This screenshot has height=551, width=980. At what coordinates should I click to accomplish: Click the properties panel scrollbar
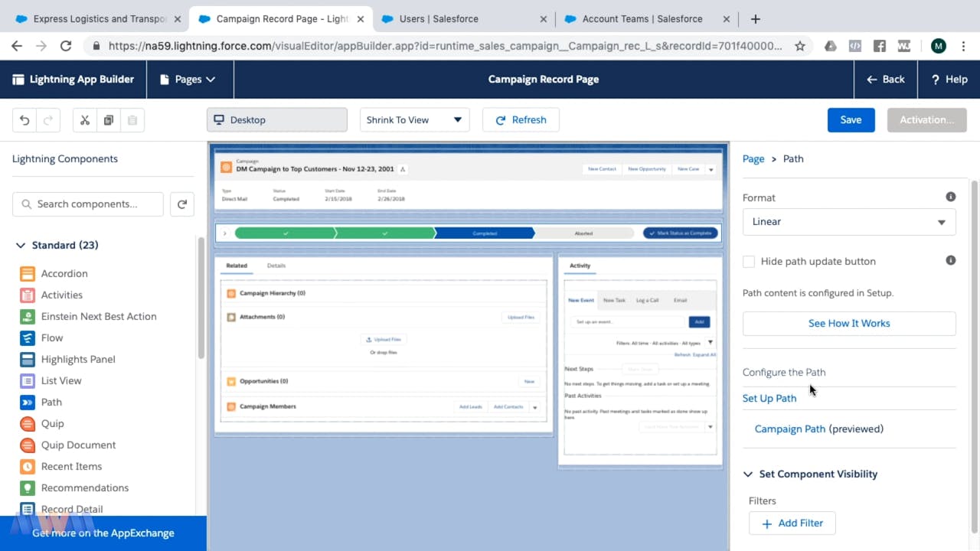[x=975, y=356]
